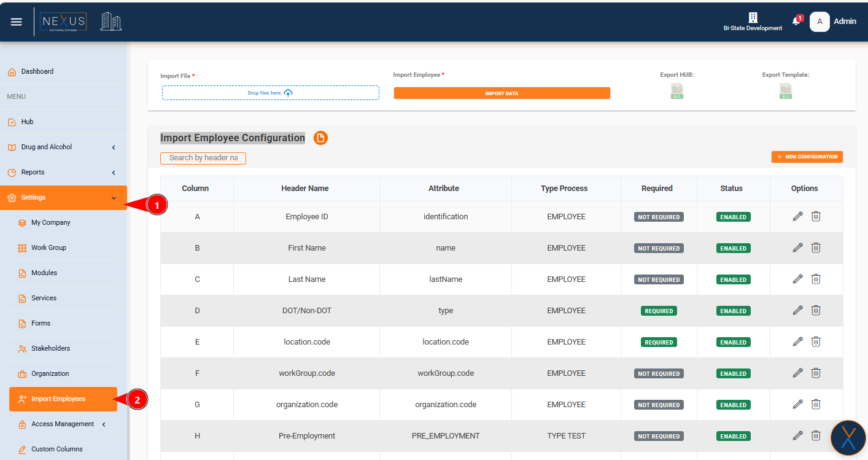This screenshot has width=868, height=460.
Task: Edit the Employee ID row with the pencil
Action: tap(797, 216)
